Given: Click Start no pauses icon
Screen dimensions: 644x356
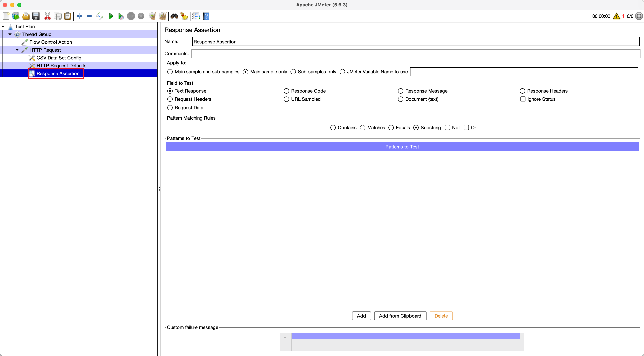Looking at the screenshot, I should point(121,16).
